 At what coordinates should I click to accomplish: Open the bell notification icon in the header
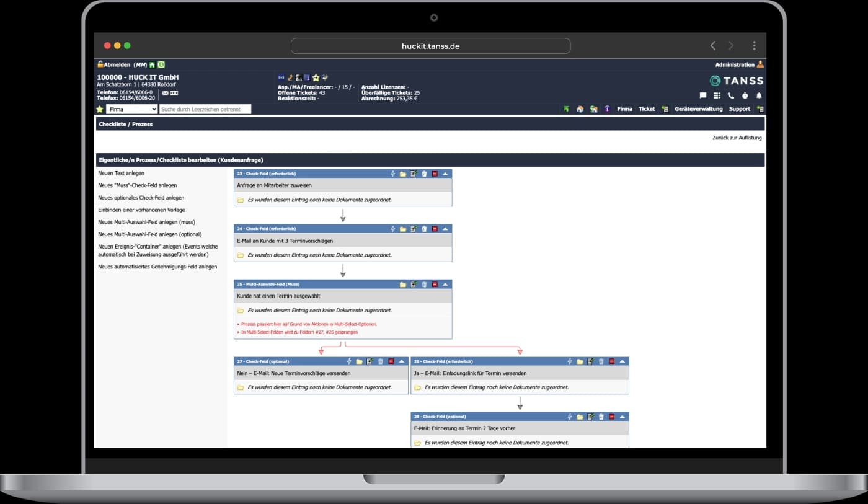(759, 96)
